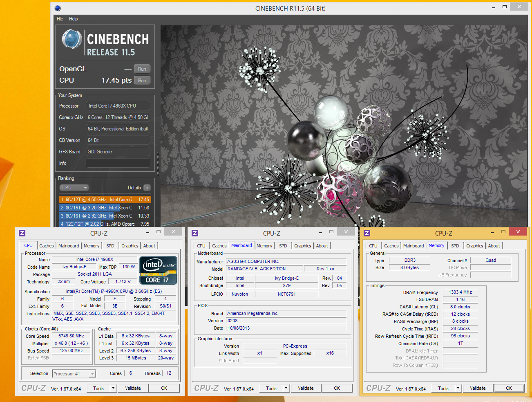
Task: Click memory Size value 8 GBytes
Action: click(x=409, y=267)
